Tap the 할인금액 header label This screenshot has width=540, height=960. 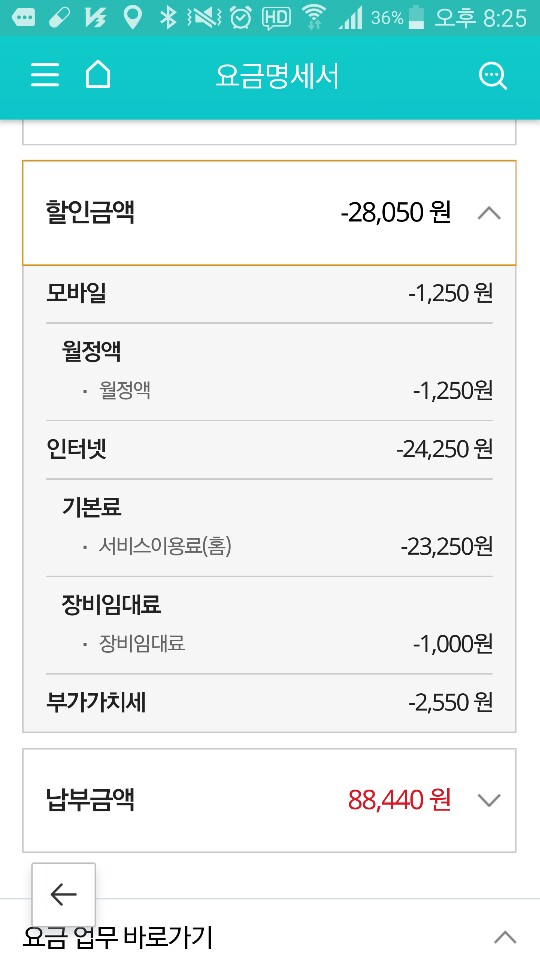[90, 212]
